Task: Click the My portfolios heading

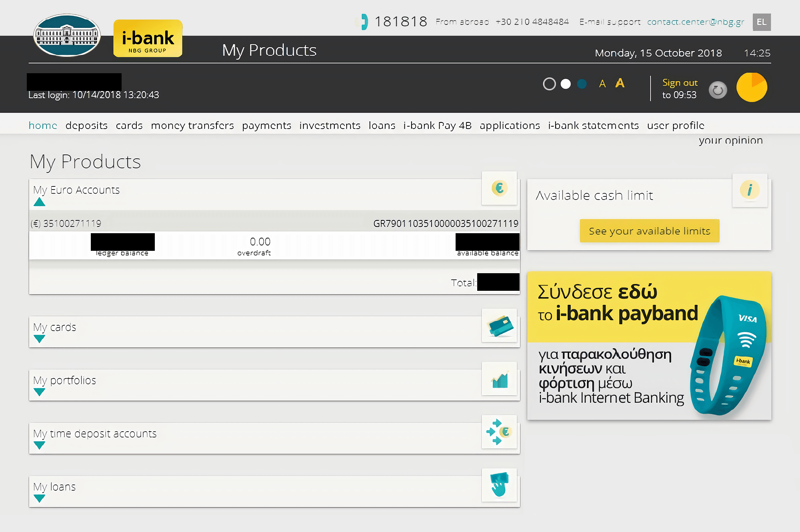Action: click(64, 380)
